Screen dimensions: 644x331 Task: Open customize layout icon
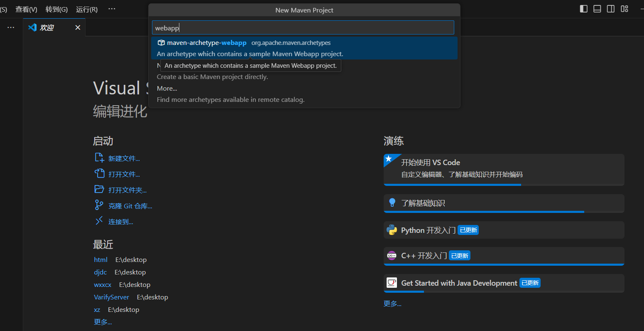(624, 9)
